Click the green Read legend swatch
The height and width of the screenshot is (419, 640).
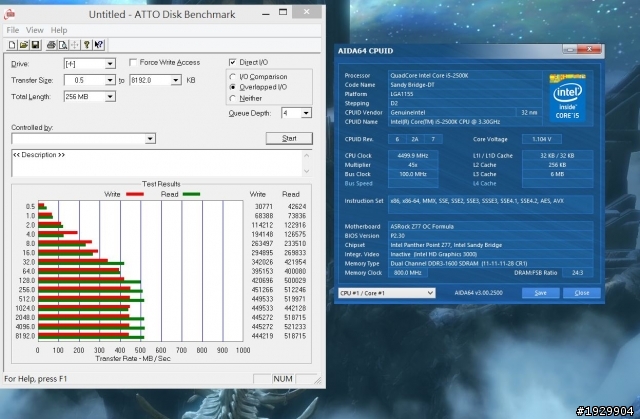point(191,194)
